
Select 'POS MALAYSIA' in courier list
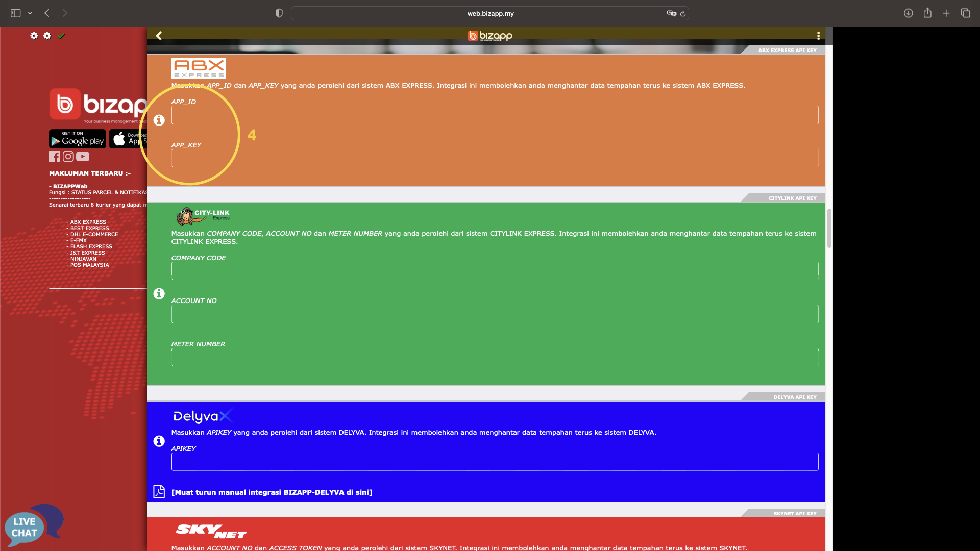click(x=89, y=265)
